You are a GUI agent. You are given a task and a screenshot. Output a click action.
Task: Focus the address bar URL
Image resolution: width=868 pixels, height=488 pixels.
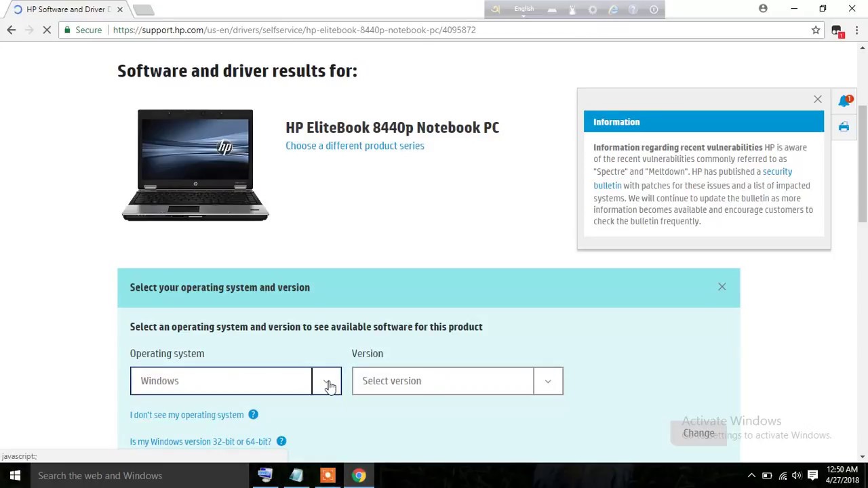pyautogui.click(x=294, y=30)
